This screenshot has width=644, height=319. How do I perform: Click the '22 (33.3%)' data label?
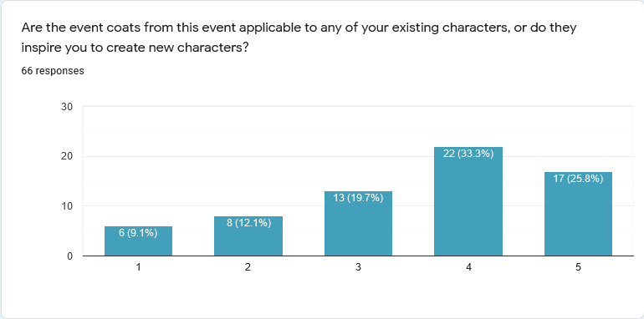click(x=468, y=154)
